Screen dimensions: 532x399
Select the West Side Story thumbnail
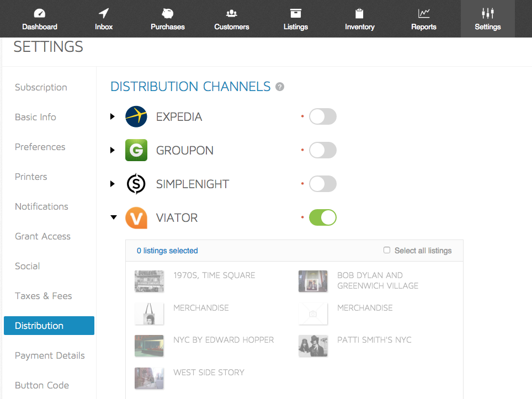click(149, 378)
